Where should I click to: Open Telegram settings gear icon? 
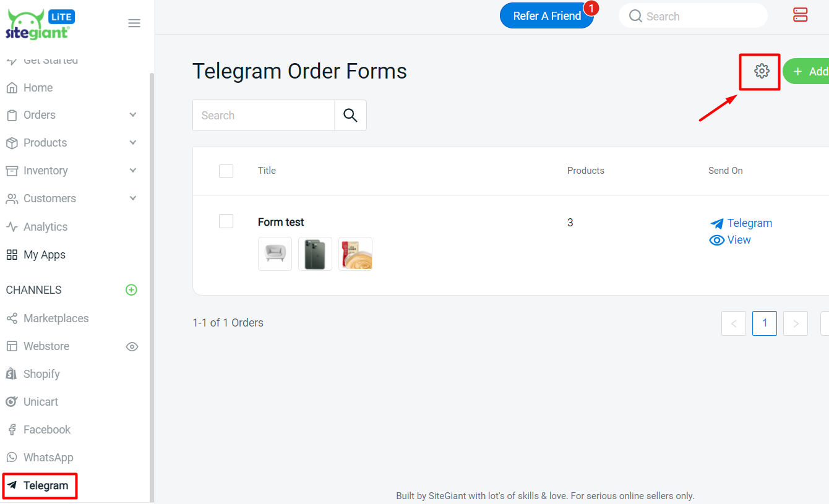coord(762,71)
